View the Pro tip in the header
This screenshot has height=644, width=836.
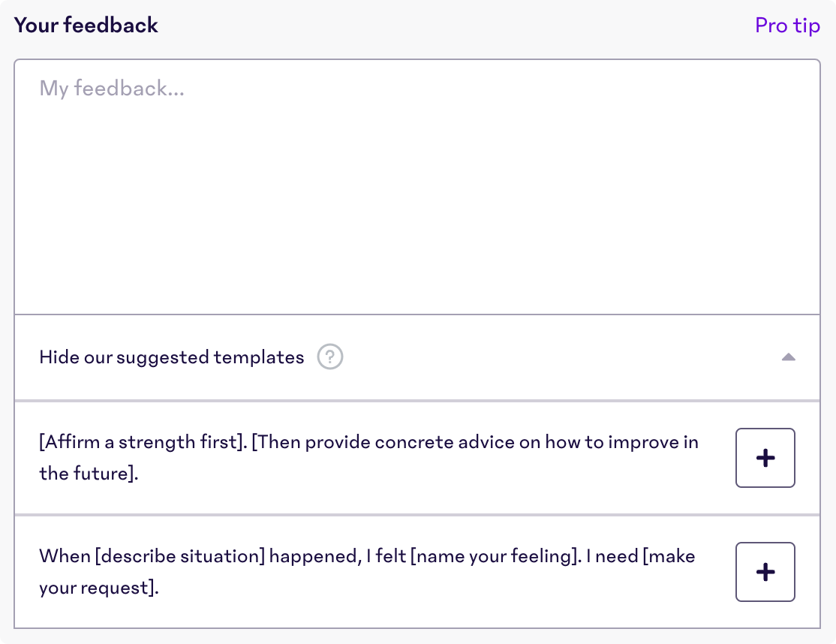(x=787, y=26)
